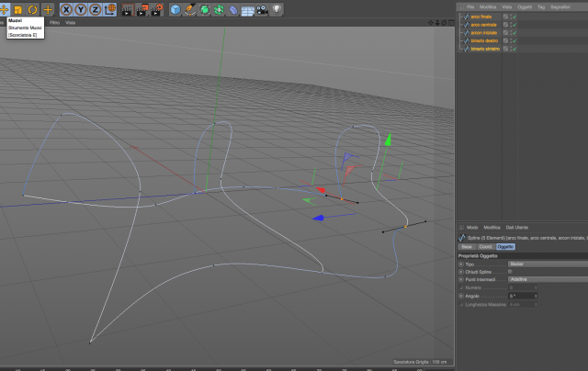
Task: Open Object Manager Oggetti menu
Action: [x=525, y=7]
